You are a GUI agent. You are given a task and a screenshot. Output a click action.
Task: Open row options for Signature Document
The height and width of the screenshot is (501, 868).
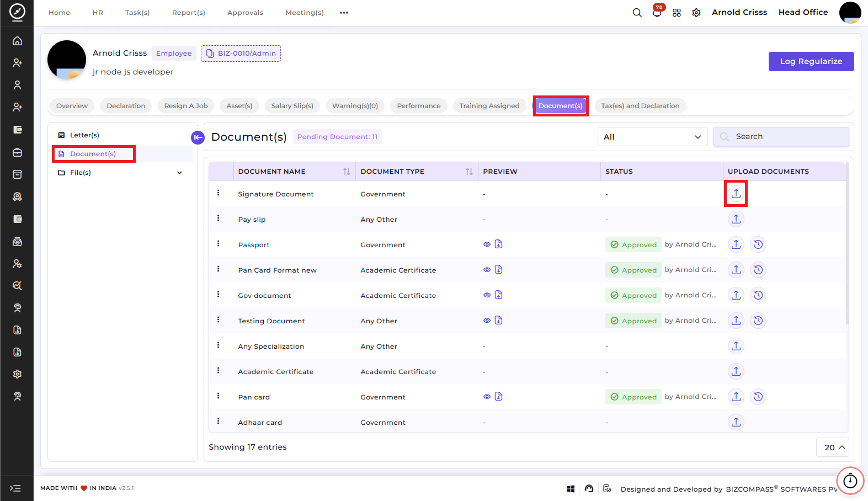coord(219,193)
